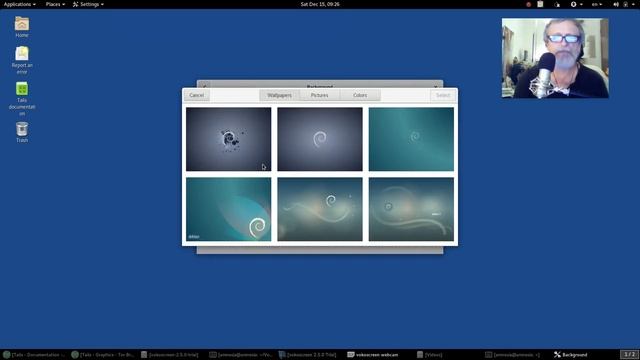Switch to 'Tails - Documentation' taskbar window
The height and width of the screenshot is (360, 640).
coord(34,355)
